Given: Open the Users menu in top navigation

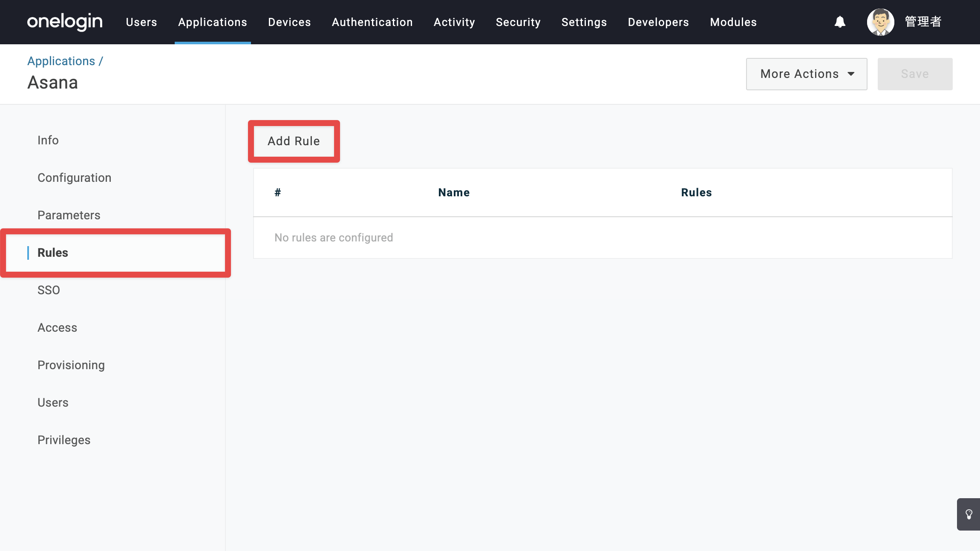Looking at the screenshot, I should (141, 22).
